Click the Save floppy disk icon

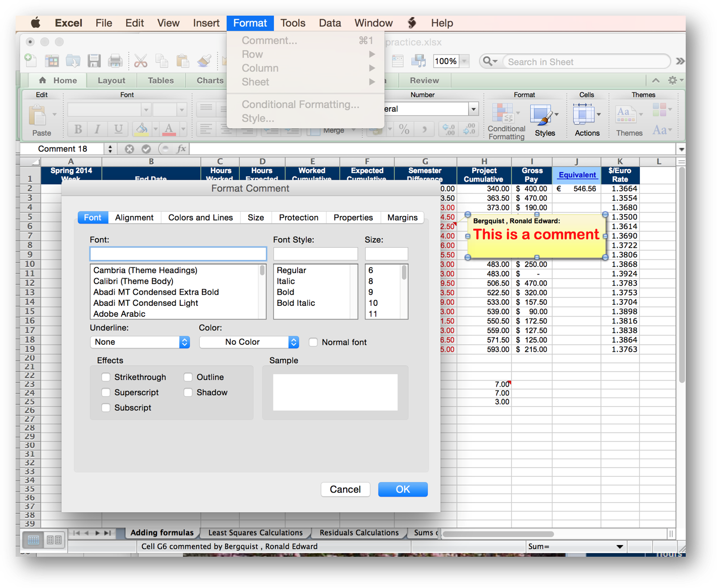coord(94,61)
